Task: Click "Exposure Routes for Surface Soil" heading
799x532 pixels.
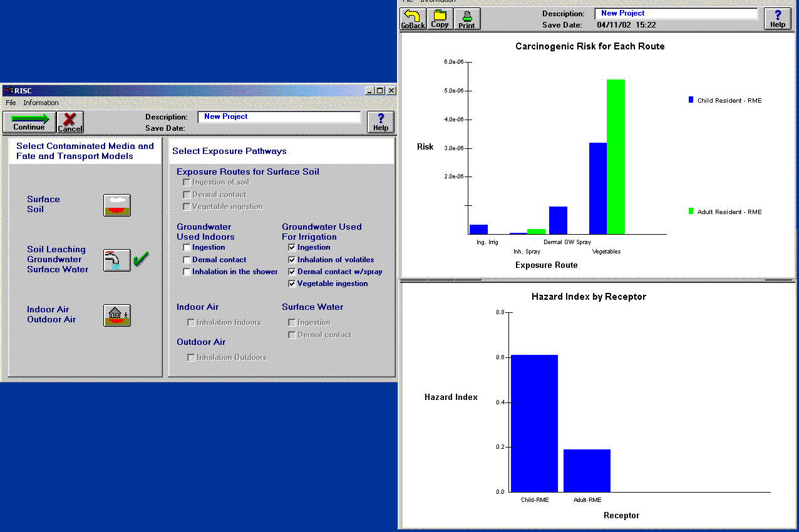Action: 248,171
